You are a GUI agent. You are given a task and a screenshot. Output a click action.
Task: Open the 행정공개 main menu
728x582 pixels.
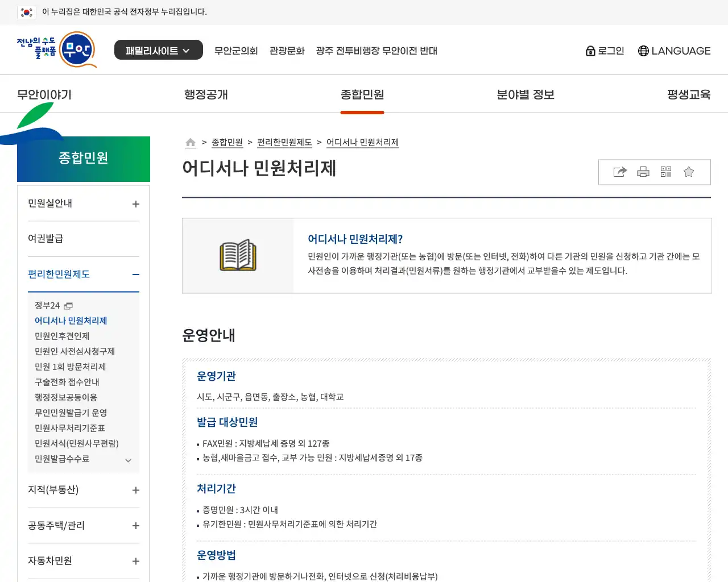click(206, 94)
